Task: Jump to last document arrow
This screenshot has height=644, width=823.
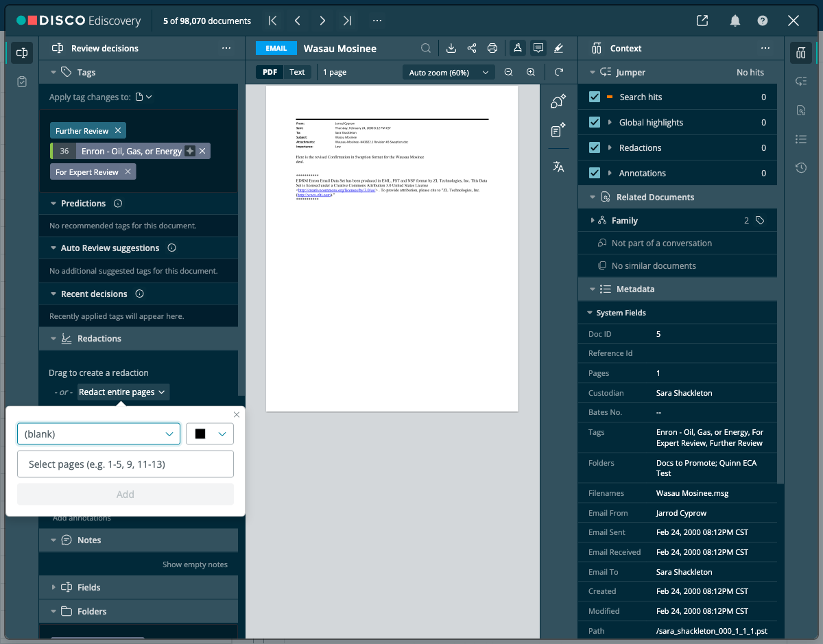Action: pos(347,21)
